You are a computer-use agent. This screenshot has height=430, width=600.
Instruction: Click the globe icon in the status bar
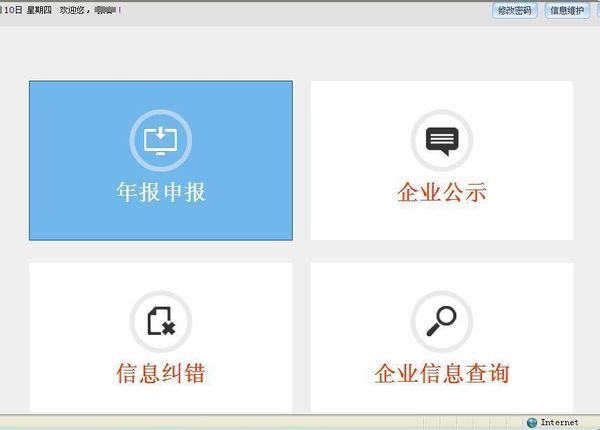532,423
